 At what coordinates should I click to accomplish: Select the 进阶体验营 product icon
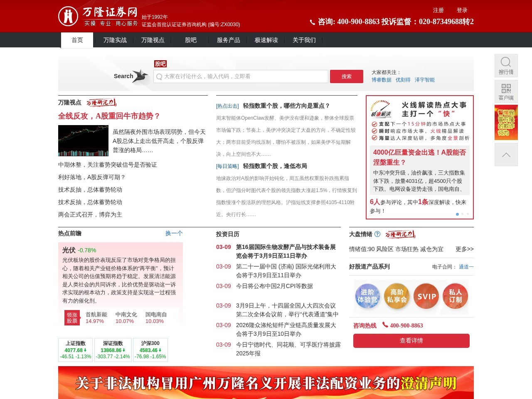point(367,296)
